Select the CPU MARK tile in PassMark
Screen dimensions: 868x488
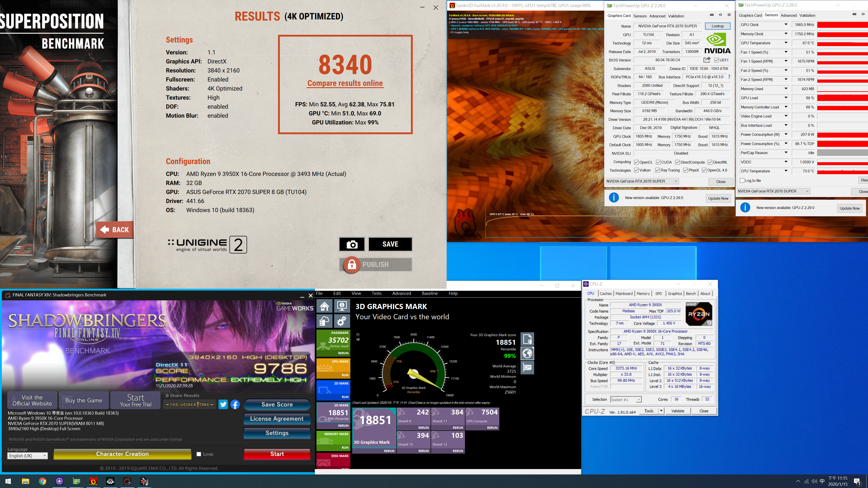(x=333, y=368)
